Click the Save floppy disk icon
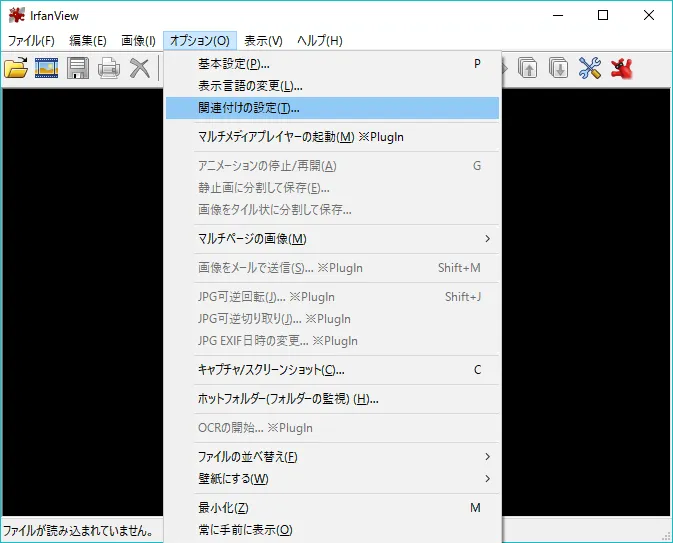Viewport: 673px width, 543px height. [x=78, y=68]
